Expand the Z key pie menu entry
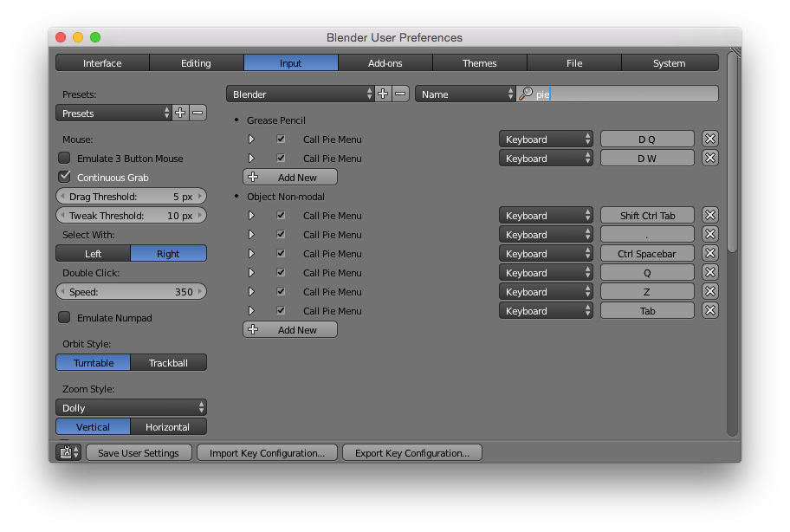The height and width of the screenshot is (532, 790). click(251, 292)
